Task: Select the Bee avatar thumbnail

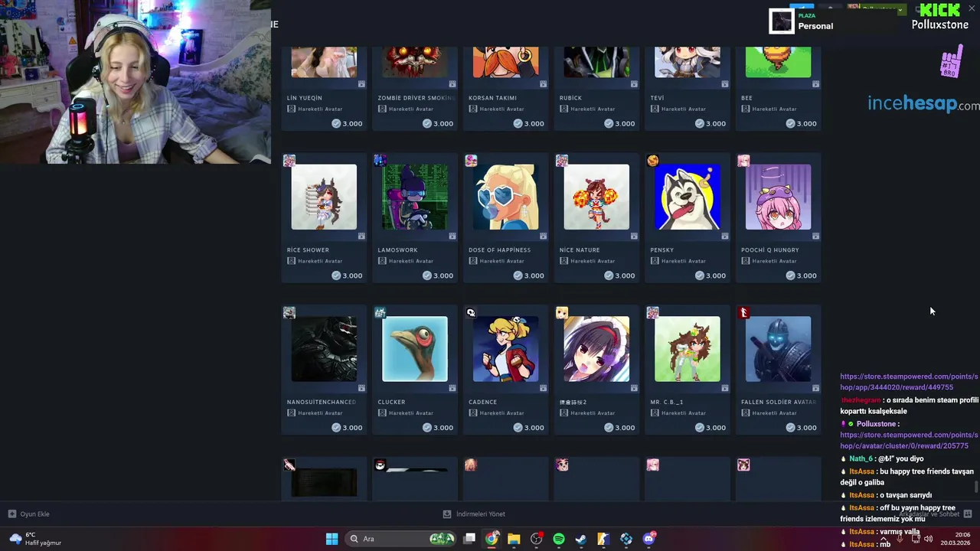Action: (x=778, y=62)
